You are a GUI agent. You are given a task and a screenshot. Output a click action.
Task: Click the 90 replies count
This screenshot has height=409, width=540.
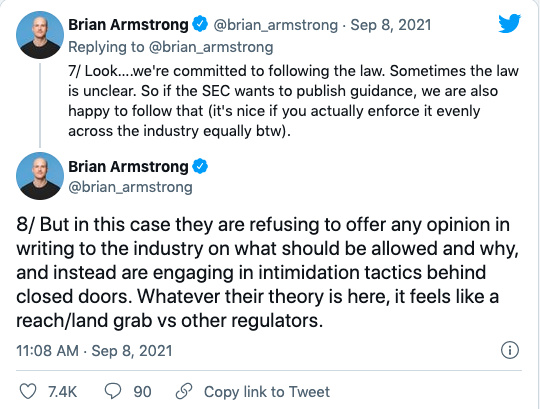point(142,392)
